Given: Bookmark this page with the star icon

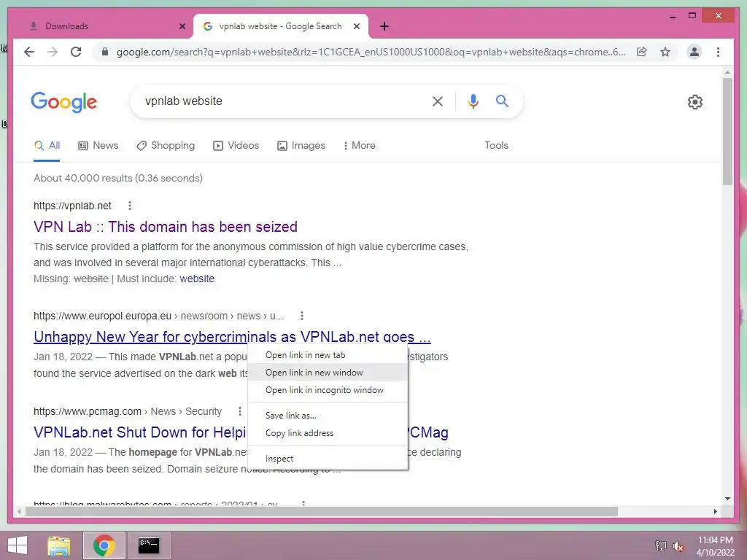Looking at the screenshot, I should coord(665,52).
